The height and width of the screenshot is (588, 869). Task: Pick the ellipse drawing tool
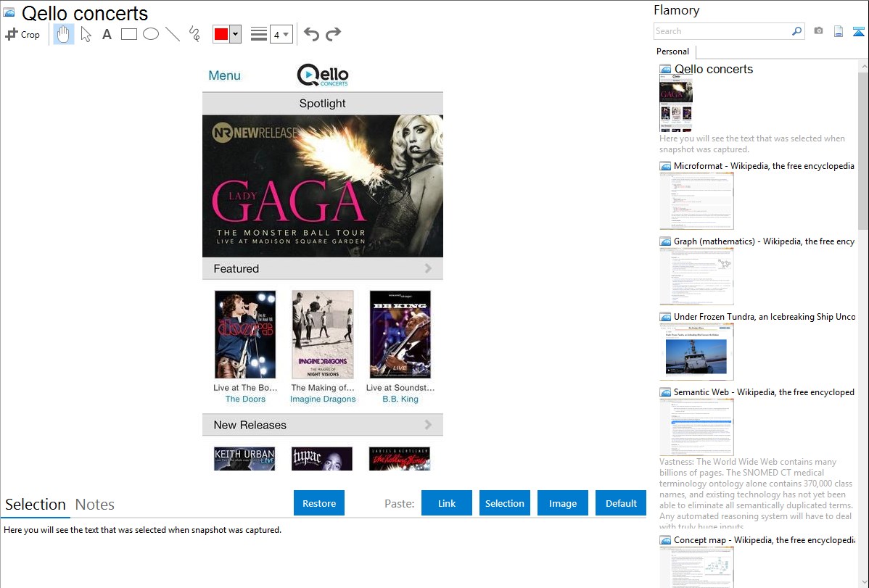151,34
